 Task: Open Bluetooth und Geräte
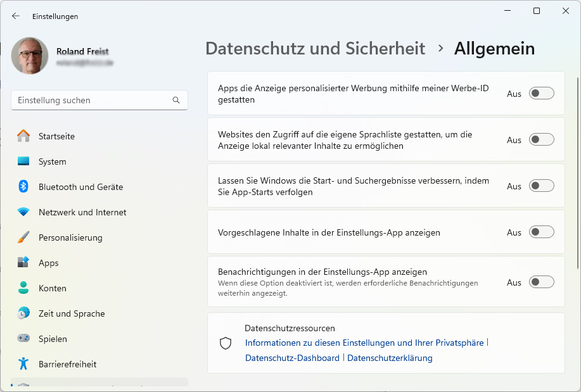(80, 187)
